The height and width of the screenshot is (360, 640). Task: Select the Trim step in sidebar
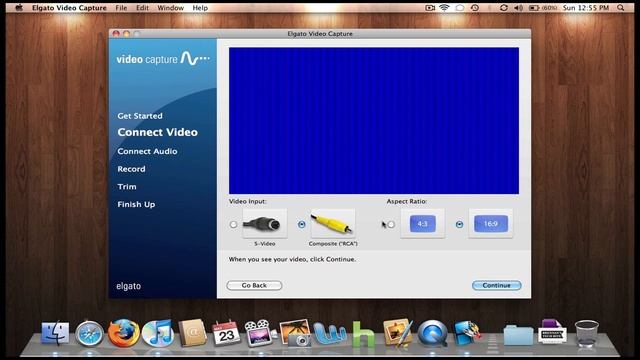click(x=127, y=187)
